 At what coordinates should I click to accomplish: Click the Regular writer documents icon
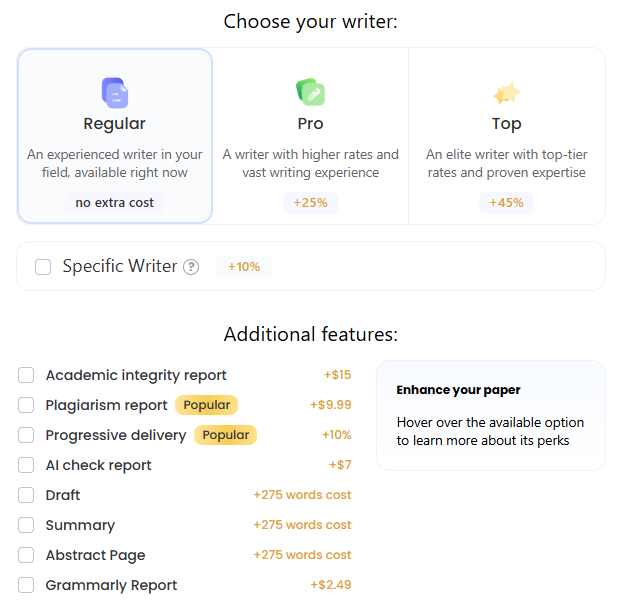[x=114, y=93]
